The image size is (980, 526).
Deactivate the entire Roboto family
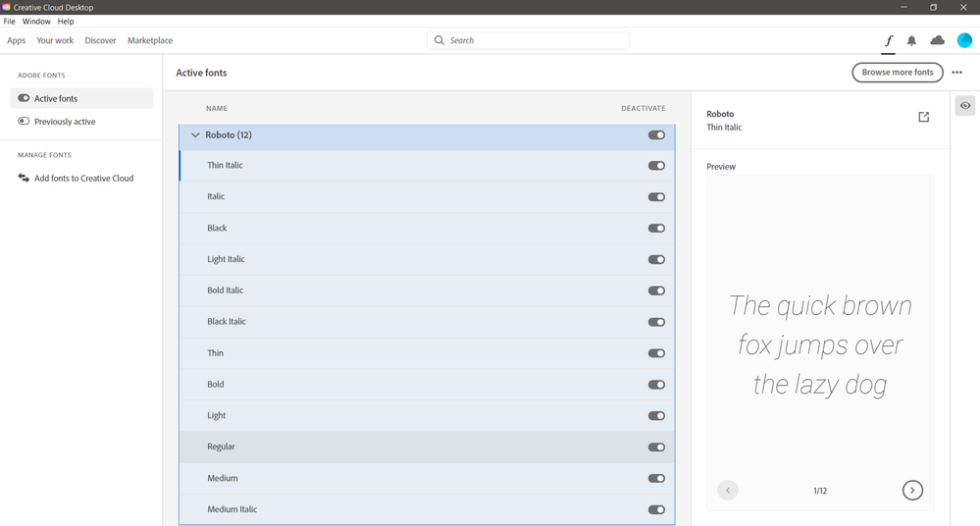656,135
